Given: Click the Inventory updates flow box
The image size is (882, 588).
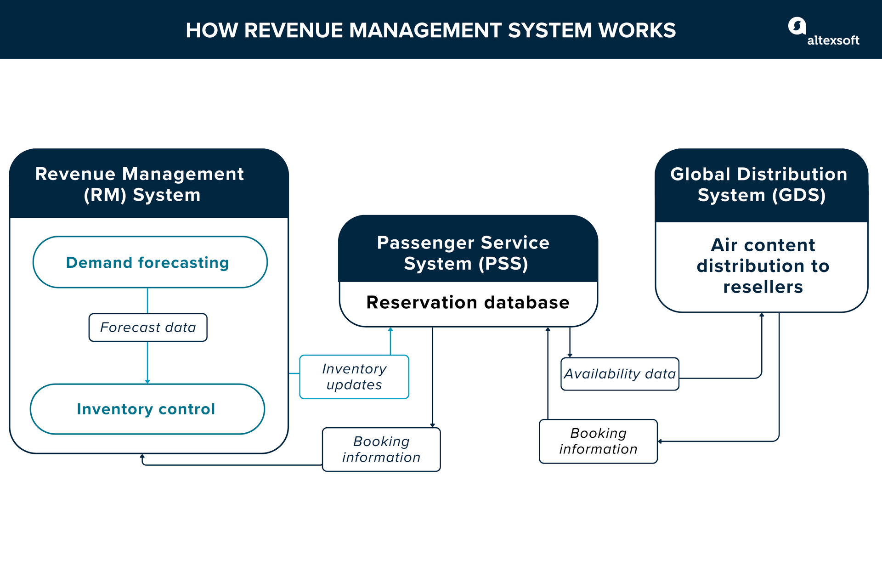Looking at the screenshot, I should 354,377.
